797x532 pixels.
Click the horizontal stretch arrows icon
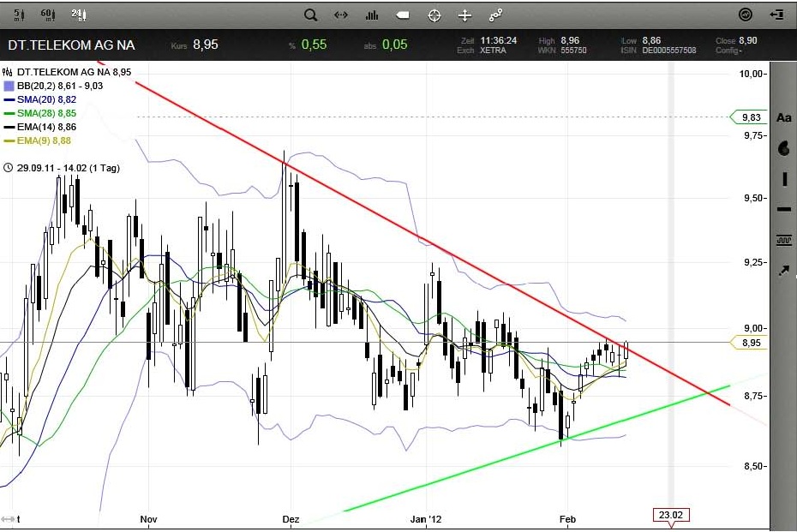341,15
